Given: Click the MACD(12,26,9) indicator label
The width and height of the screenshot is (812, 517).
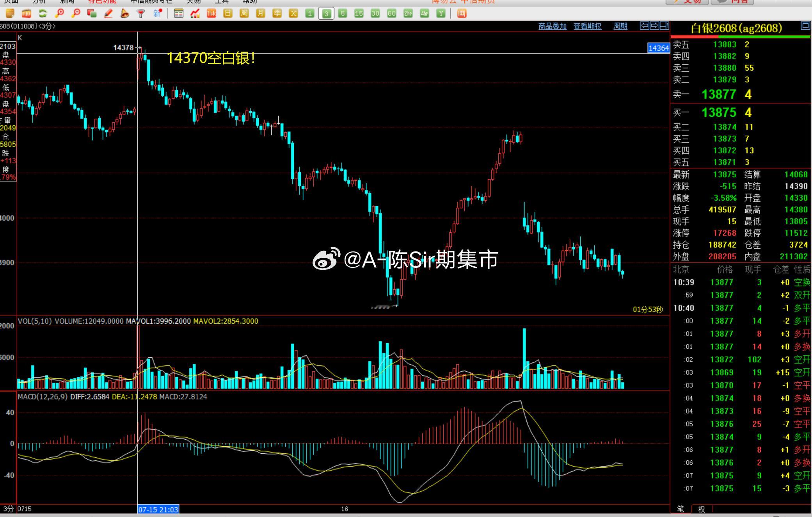Looking at the screenshot, I should [43, 397].
